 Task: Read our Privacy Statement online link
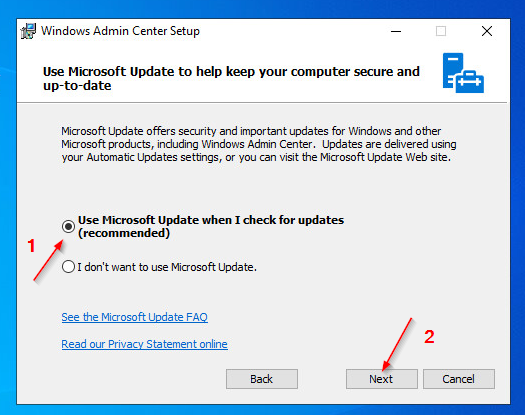tap(145, 344)
